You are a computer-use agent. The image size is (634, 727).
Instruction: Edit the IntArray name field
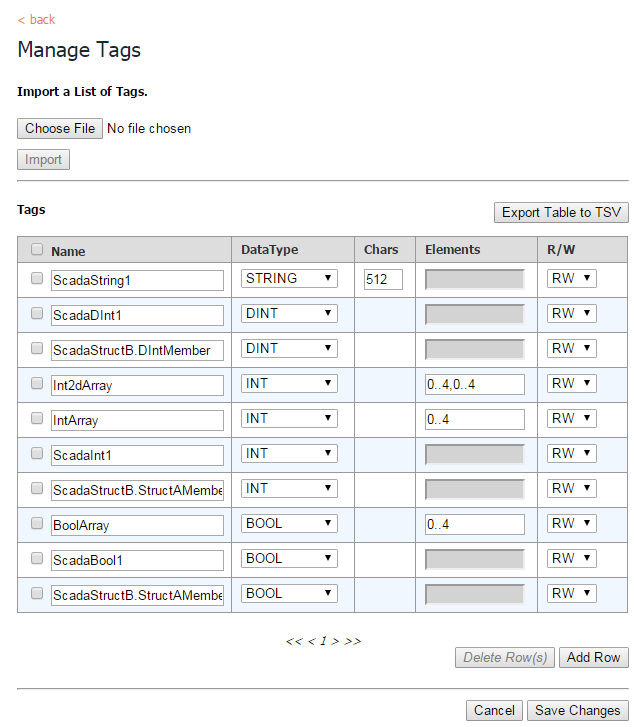[x=137, y=421]
